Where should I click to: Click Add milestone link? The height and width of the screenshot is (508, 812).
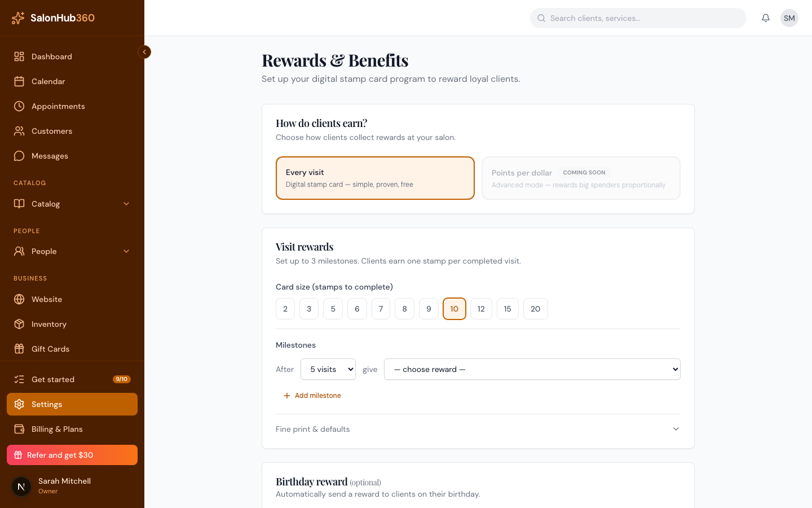coord(312,396)
